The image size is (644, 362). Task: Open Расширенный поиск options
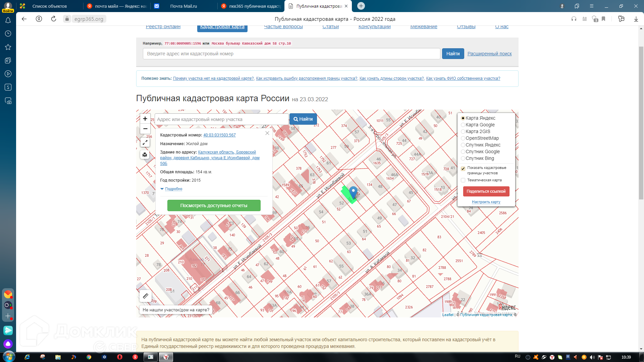pyautogui.click(x=489, y=54)
